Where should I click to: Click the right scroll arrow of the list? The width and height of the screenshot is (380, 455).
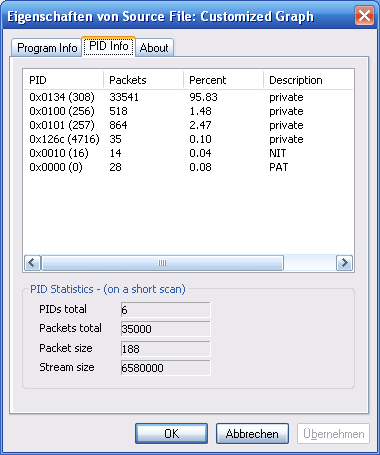(344, 263)
